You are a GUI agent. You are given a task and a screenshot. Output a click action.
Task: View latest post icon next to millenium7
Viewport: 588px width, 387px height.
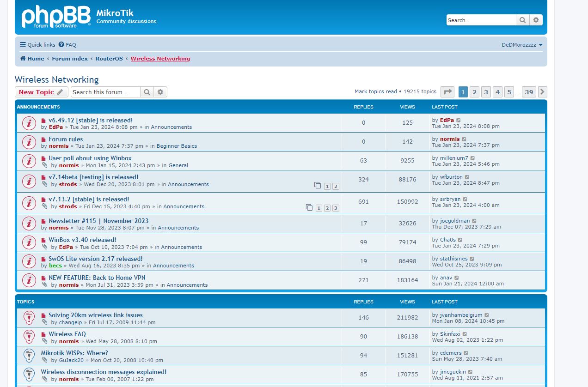point(472,158)
